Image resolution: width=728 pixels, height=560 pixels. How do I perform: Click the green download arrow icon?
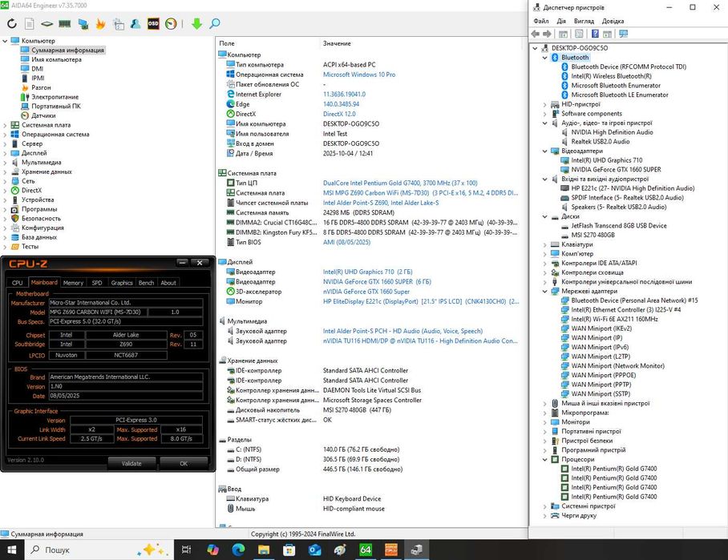point(196,24)
